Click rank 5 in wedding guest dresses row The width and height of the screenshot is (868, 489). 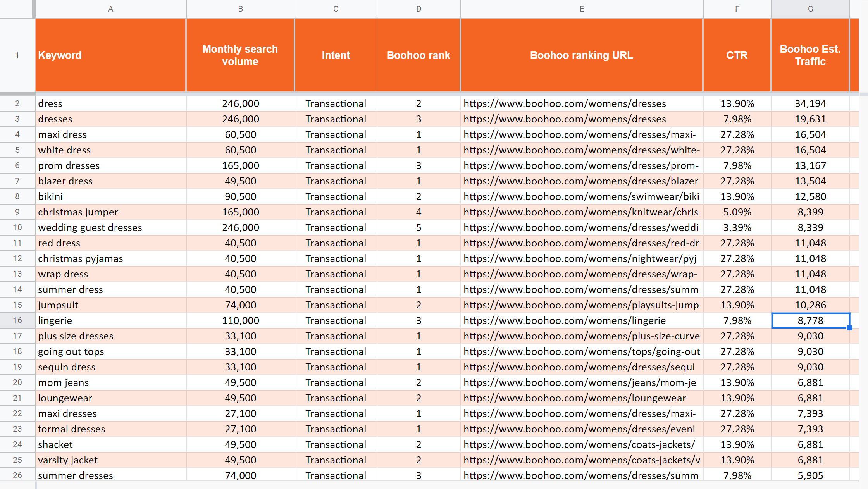(x=418, y=227)
